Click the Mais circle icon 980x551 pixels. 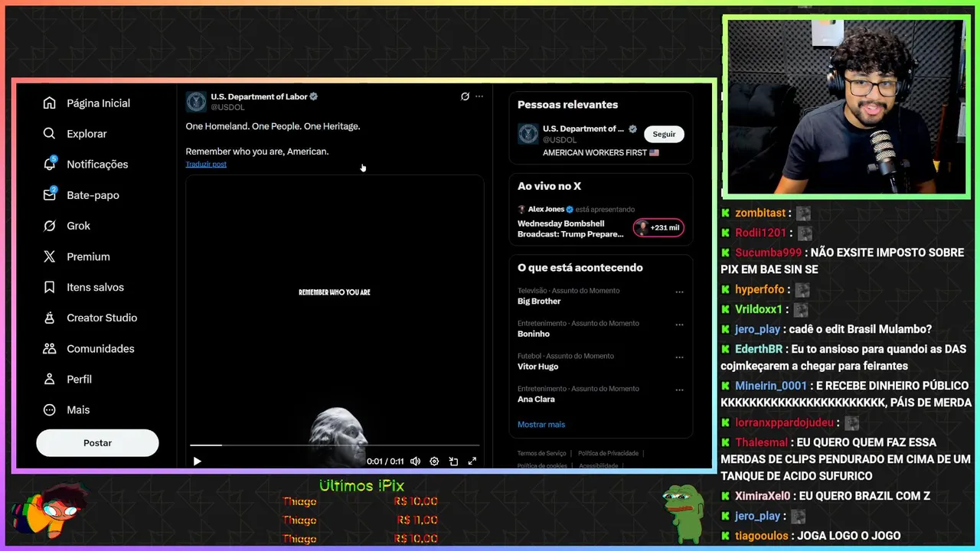[x=50, y=409]
